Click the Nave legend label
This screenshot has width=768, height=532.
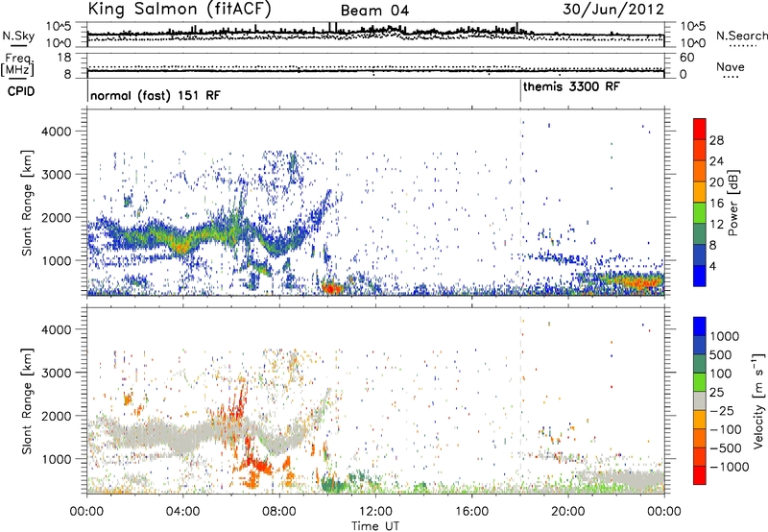coord(730,67)
